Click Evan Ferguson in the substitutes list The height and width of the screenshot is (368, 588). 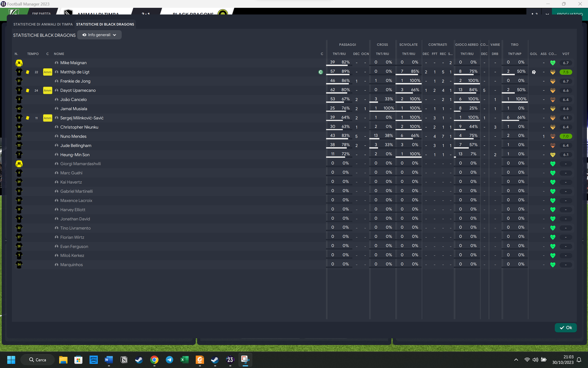point(74,247)
